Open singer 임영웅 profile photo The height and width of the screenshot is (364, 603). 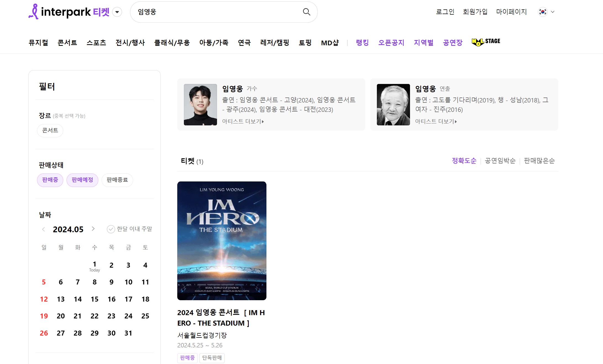(x=200, y=105)
